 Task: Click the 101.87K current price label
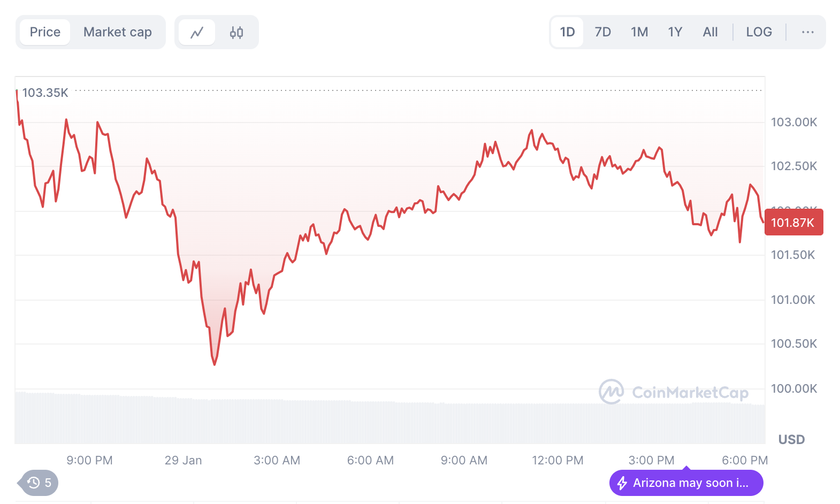pos(793,223)
